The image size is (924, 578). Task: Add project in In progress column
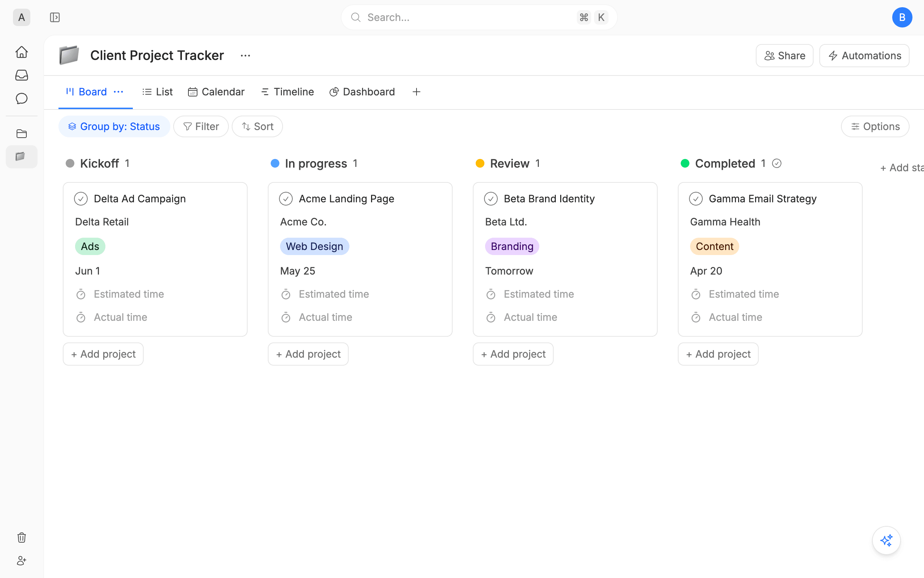tap(308, 354)
